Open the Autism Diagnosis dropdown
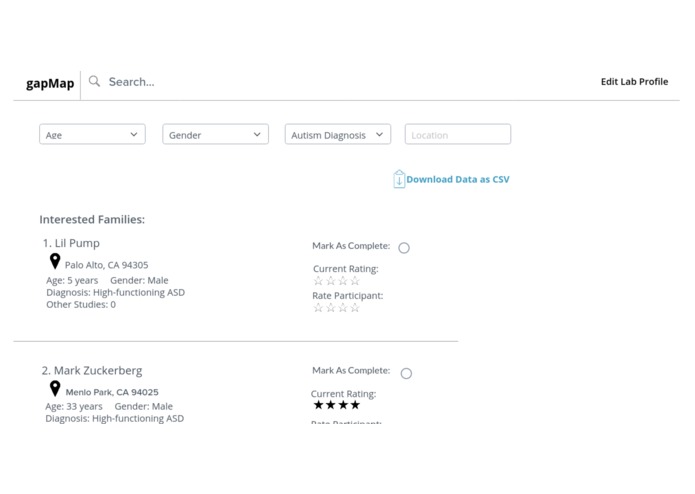The image size is (695, 494). 338,134
